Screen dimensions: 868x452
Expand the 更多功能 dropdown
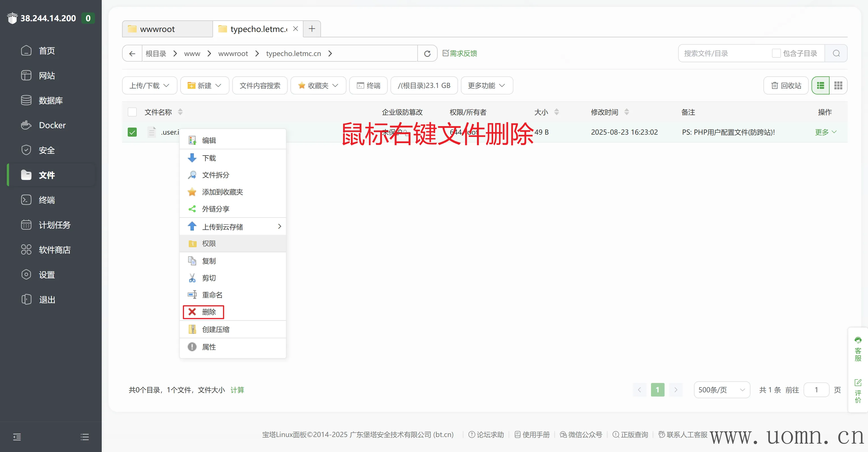tap(486, 86)
